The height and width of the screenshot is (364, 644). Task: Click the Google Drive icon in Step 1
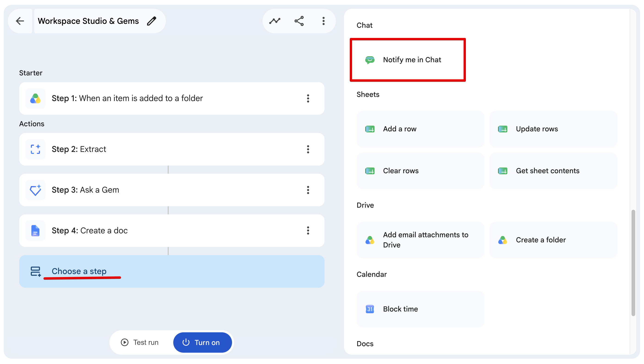click(x=35, y=99)
